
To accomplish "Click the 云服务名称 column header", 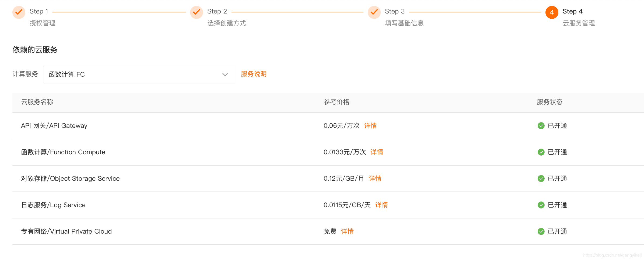I will coord(37,102).
